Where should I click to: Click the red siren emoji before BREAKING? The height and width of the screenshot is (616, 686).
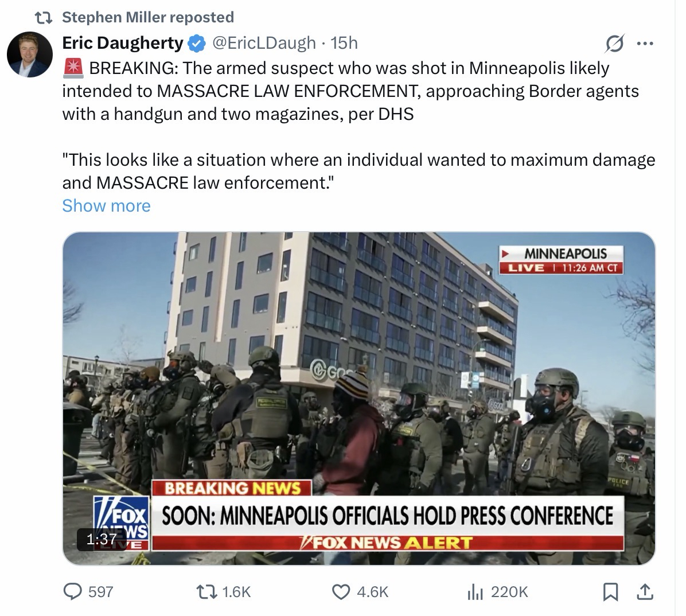pyautogui.click(x=73, y=68)
